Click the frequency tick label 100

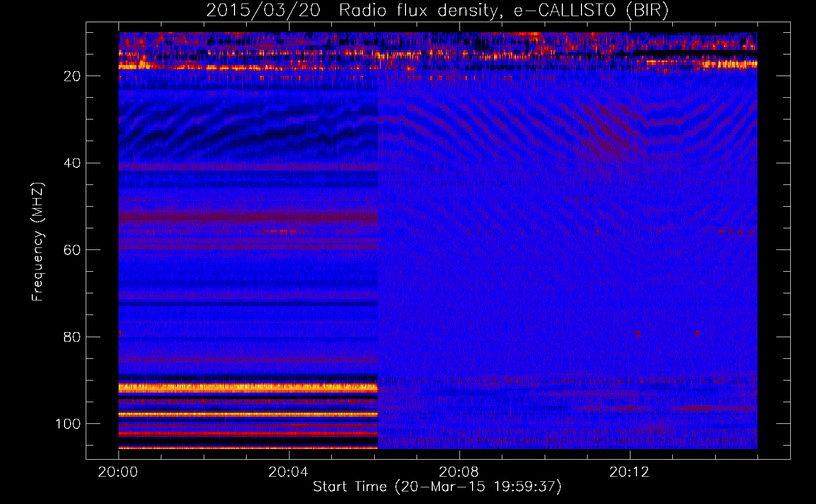tap(68, 424)
